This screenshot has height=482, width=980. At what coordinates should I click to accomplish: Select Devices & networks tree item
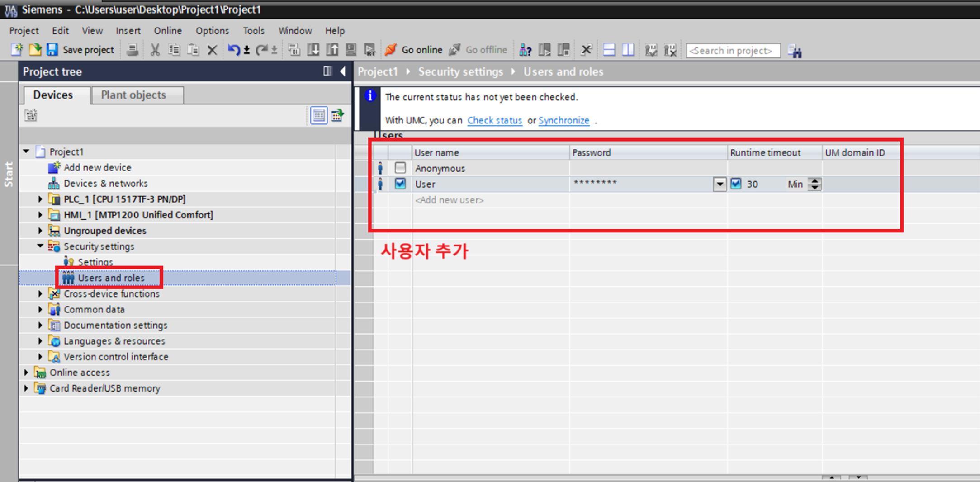(105, 183)
